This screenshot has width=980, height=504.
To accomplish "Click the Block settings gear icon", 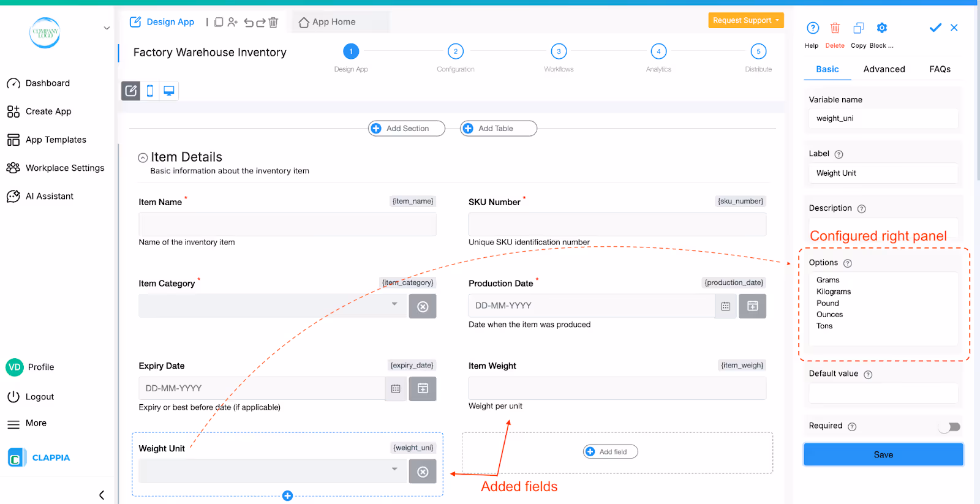I will coord(882,28).
